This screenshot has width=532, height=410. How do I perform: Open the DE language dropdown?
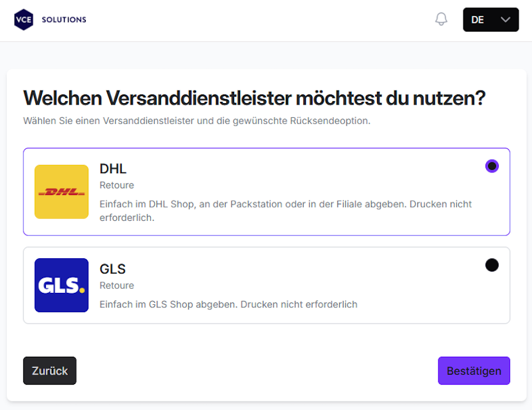490,19
